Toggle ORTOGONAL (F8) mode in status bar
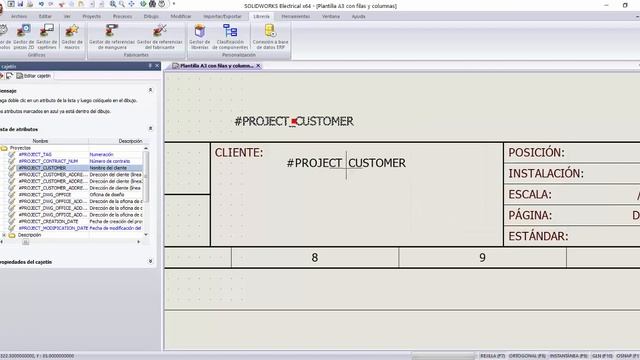Screen dimensions: 640x360 tap(527, 356)
